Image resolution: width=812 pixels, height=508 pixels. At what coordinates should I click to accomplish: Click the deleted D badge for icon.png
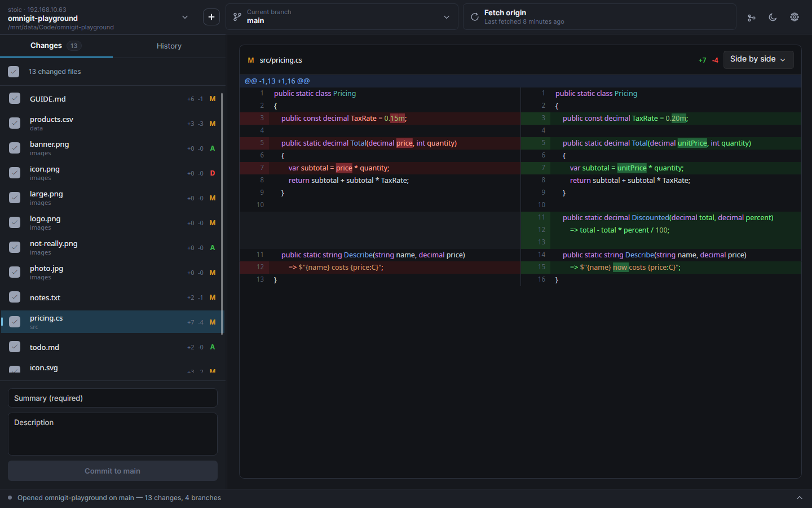point(213,173)
